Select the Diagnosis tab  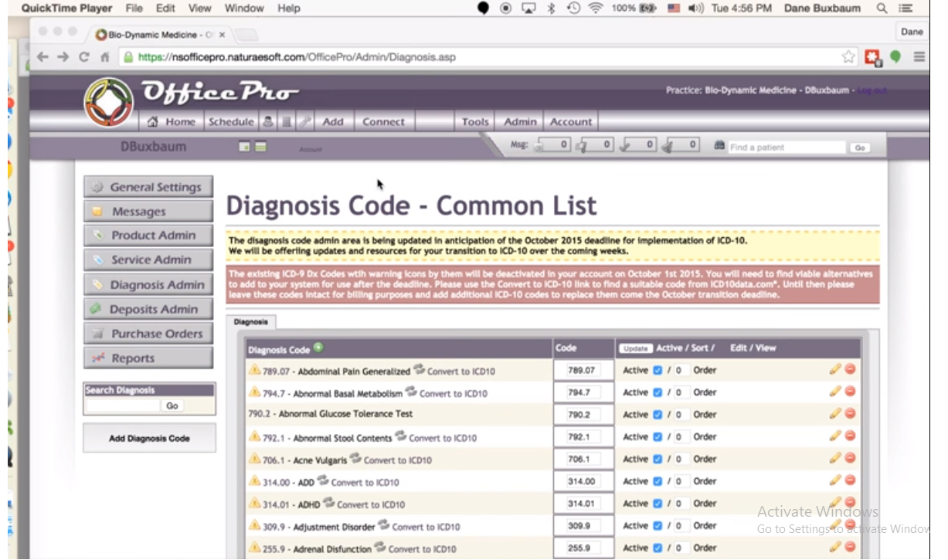[251, 322]
